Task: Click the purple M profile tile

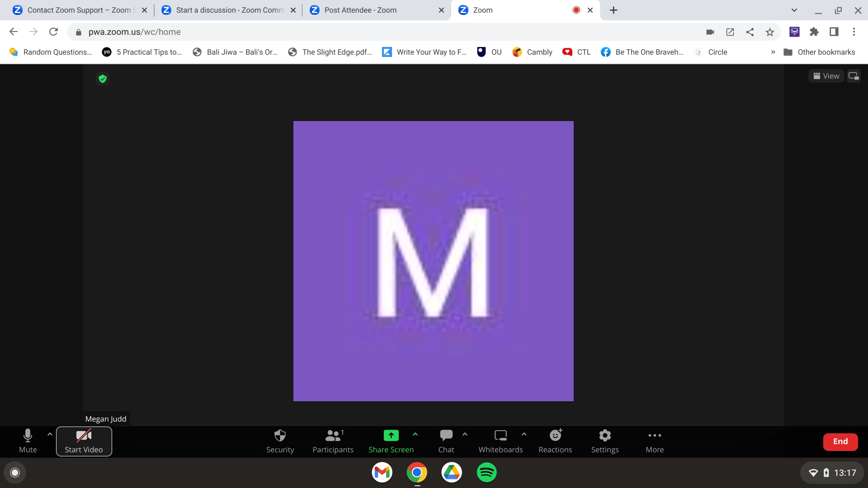Action: [433, 261]
